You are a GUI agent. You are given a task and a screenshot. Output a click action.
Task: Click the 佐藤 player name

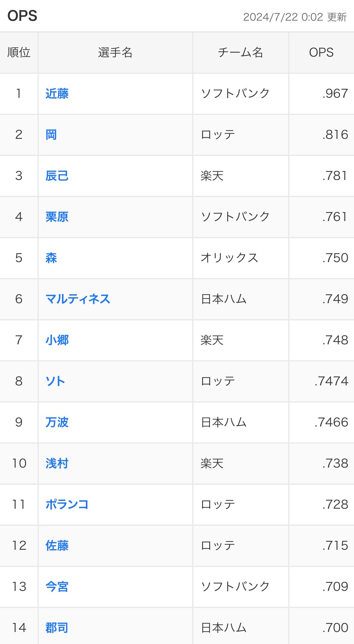pyautogui.click(x=57, y=546)
